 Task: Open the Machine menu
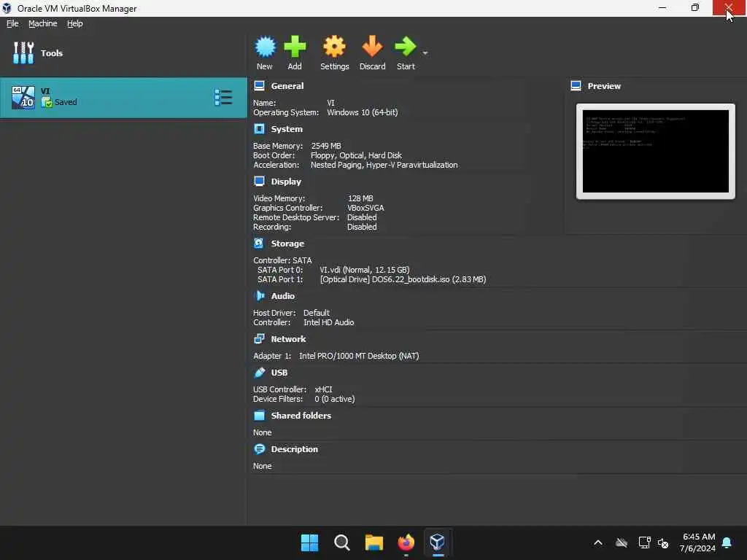click(x=43, y=23)
